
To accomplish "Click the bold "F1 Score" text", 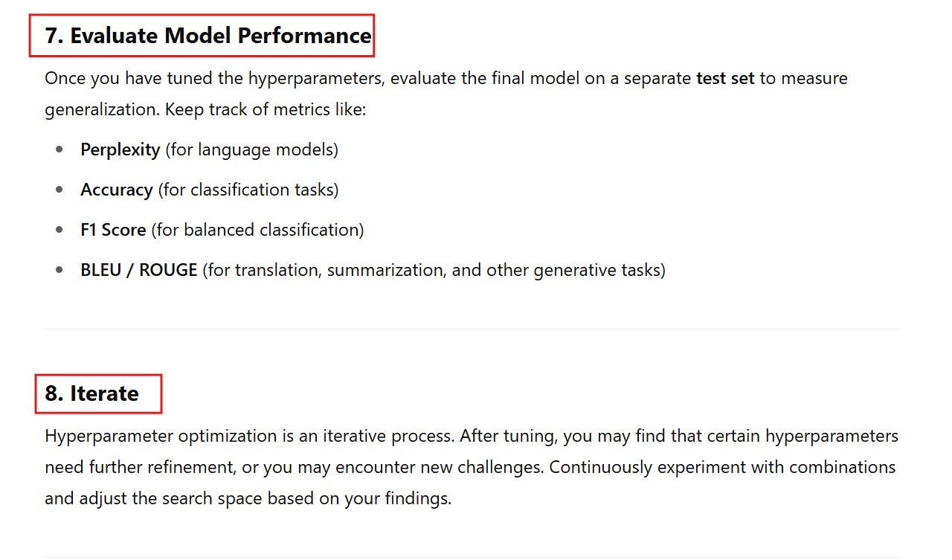I will [x=113, y=230].
